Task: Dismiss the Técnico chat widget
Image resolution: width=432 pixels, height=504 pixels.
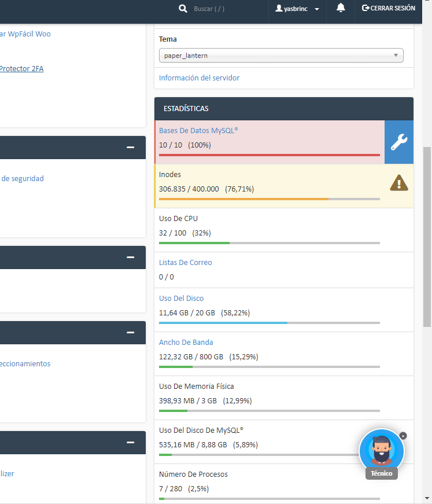Action: [403, 436]
